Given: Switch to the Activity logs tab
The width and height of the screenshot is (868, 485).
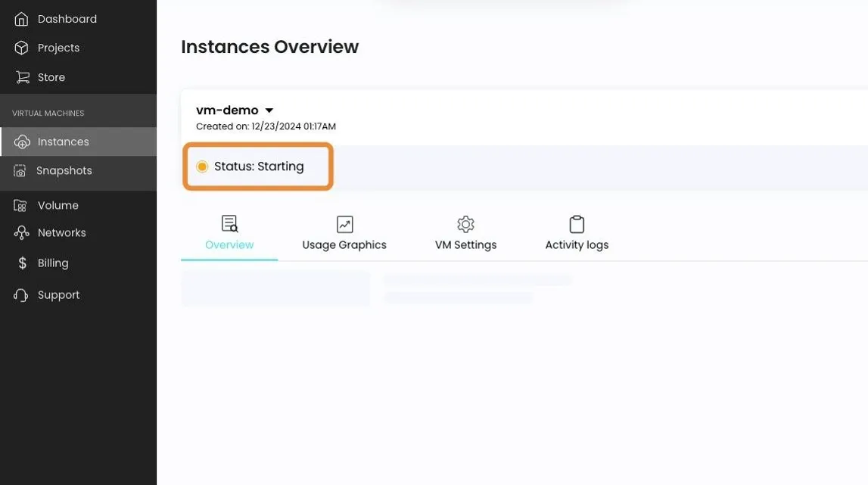Looking at the screenshot, I should 577,233.
